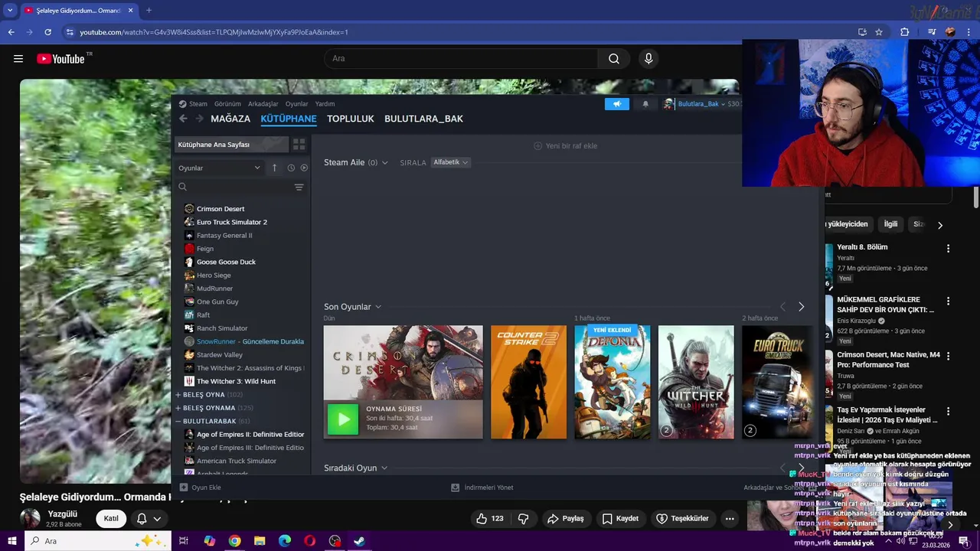Switch to MAĞAZA tab

pyautogui.click(x=230, y=119)
